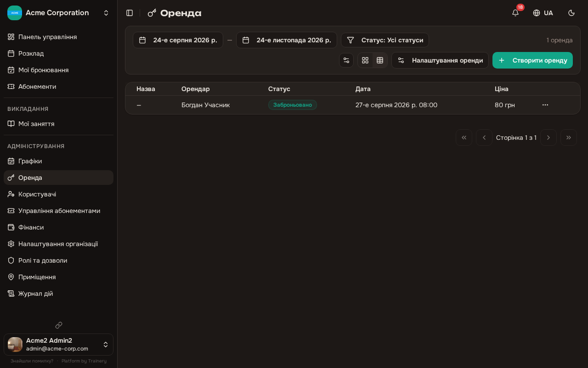Open Абонементи in the sidebar
Image resolution: width=588 pixels, height=368 pixels.
(59, 86)
